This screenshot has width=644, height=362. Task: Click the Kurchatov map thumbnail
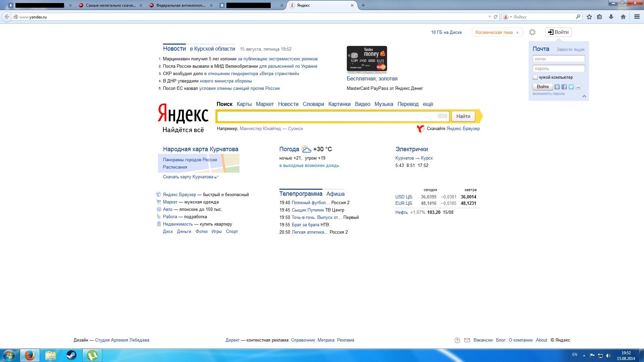[x=199, y=163]
